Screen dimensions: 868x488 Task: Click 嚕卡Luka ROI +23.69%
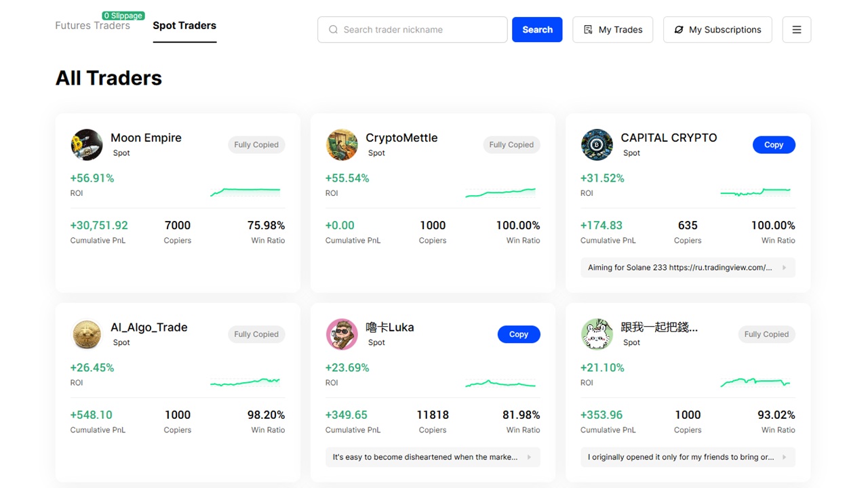coord(347,368)
